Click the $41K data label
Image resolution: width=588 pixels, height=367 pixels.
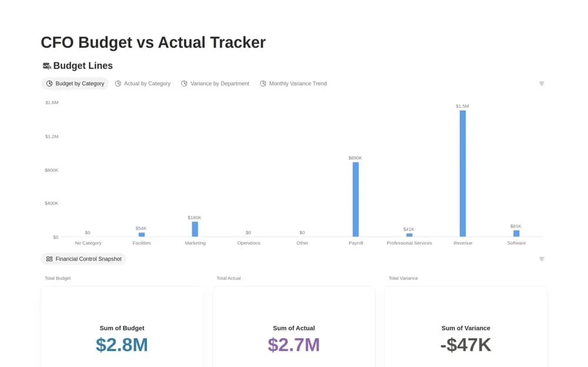(x=409, y=229)
